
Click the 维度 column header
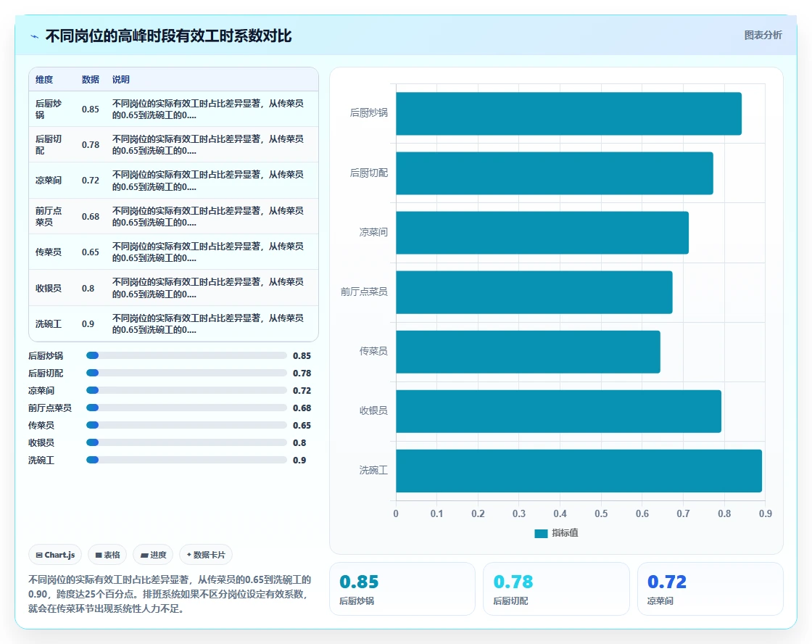[x=44, y=79]
